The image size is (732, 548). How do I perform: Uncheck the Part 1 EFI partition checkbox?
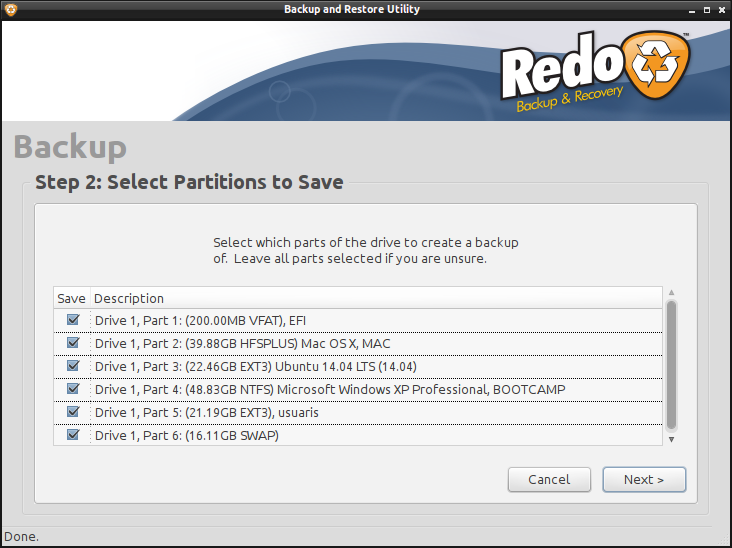[72, 320]
